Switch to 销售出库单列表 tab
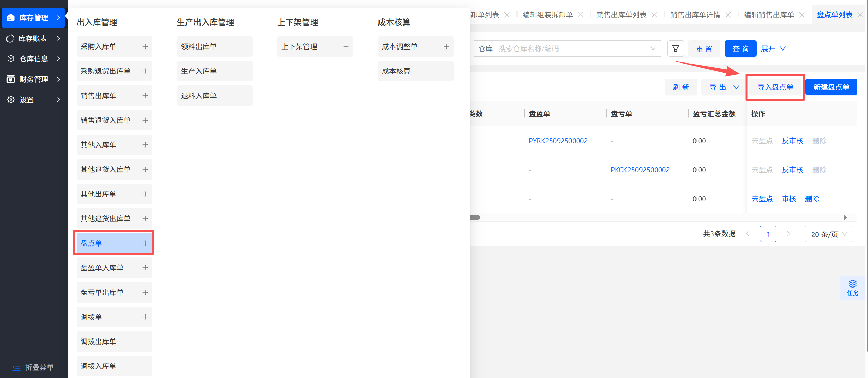Screen dimensions: 868x378 pos(621,15)
